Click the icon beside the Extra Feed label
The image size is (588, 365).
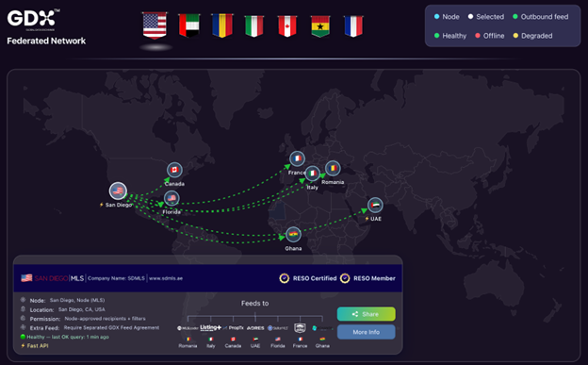(23, 327)
